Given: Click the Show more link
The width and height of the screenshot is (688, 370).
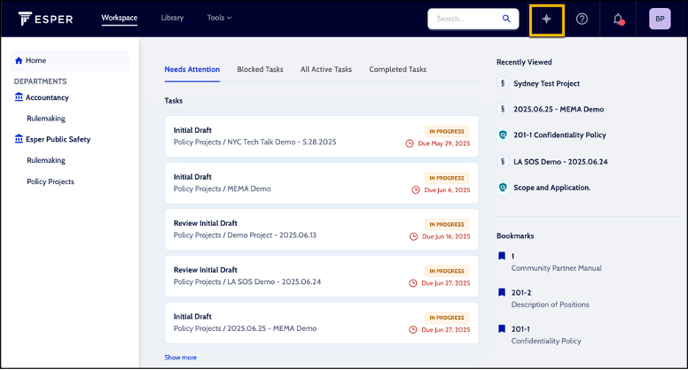Looking at the screenshot, I should pyautogui.click(x=180, y=357).
